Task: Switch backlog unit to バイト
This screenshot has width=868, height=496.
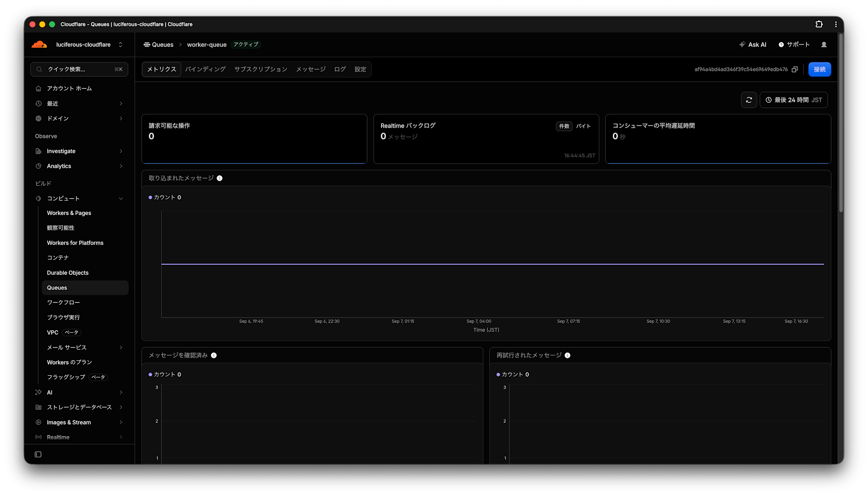Action: [x=583, y=126]
